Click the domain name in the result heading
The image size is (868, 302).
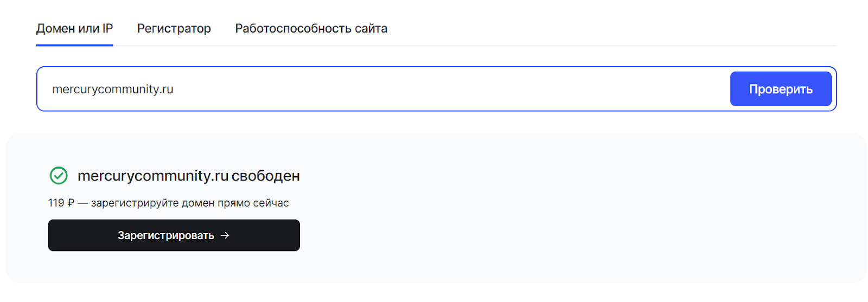152,176
